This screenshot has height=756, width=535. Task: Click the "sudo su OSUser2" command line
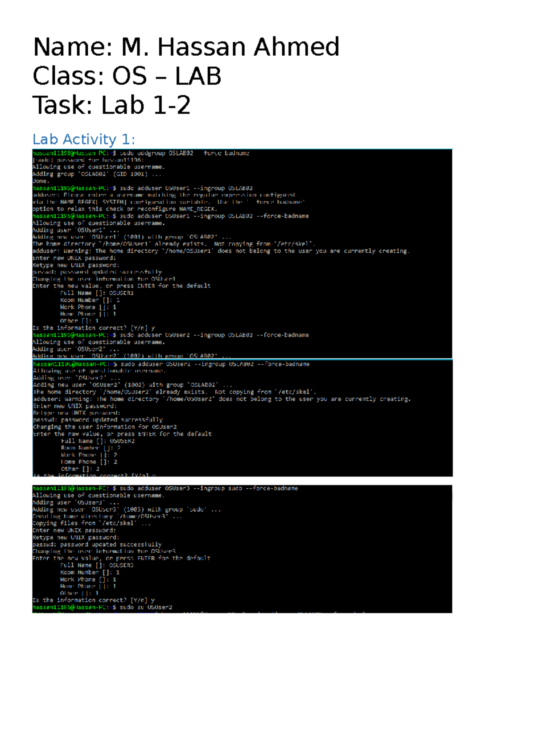(x=145, y=607)
